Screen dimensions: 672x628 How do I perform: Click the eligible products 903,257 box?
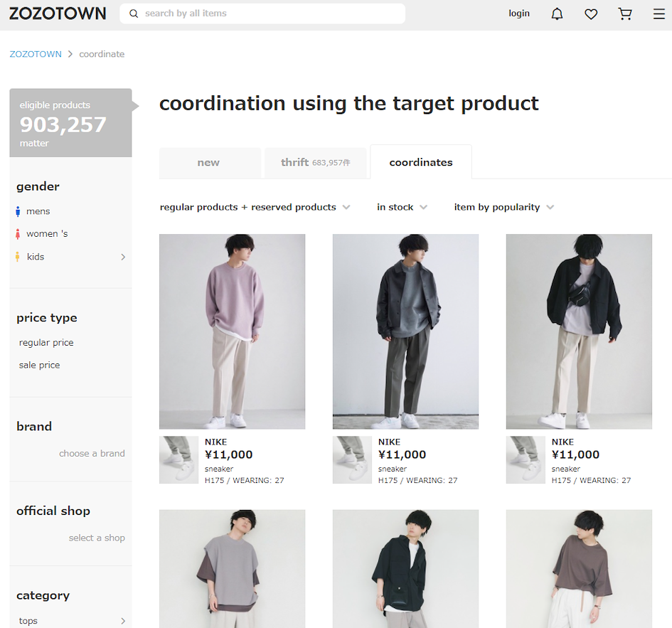click(x=70, y=123)
